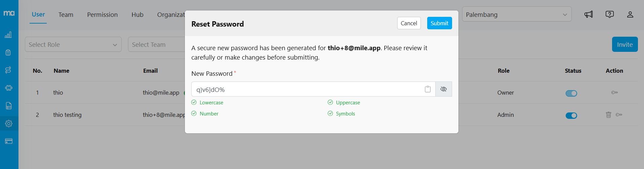Switch to the Team tab
The image size is (644, 169).
(x=66, y=15)
